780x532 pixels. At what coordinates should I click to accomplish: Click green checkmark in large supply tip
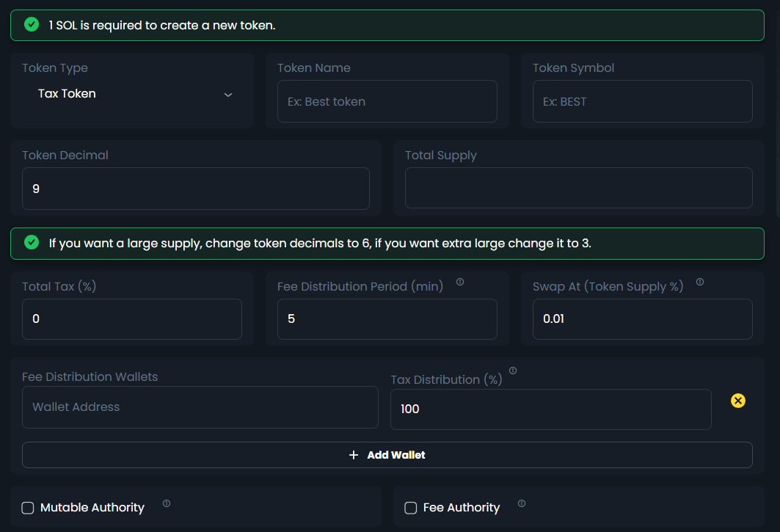[32, 243]
